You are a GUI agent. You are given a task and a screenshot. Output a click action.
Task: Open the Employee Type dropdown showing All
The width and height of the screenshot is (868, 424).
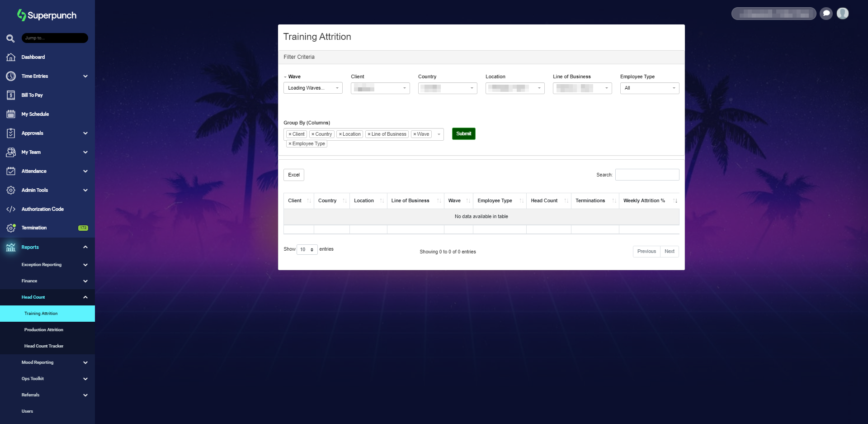click(649, 88)
